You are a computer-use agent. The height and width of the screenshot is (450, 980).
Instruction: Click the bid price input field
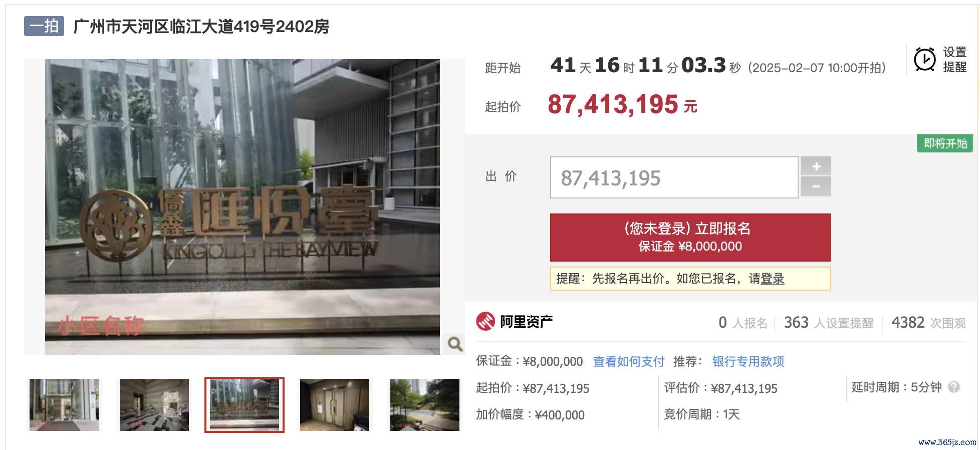click(x=674, y=177)
